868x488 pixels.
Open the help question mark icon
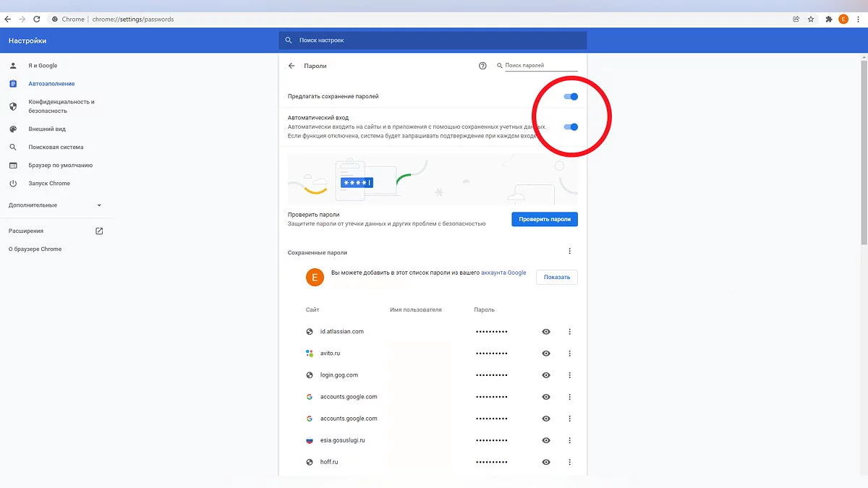tap(483, 66)
